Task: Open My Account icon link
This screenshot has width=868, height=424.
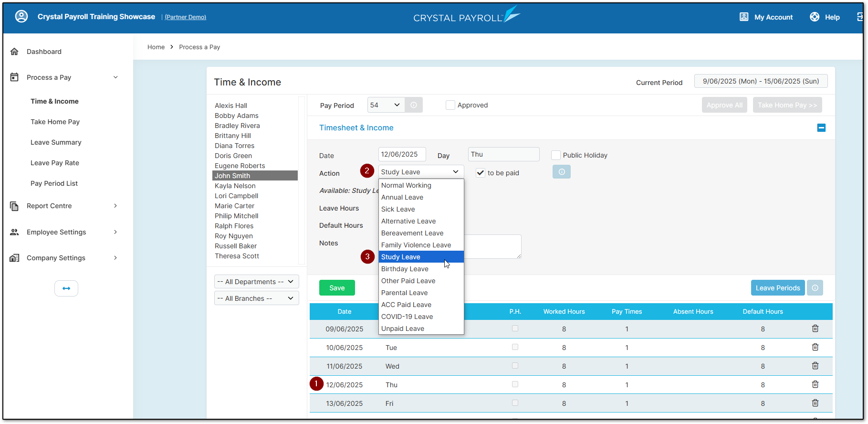Action: (744, 17)
